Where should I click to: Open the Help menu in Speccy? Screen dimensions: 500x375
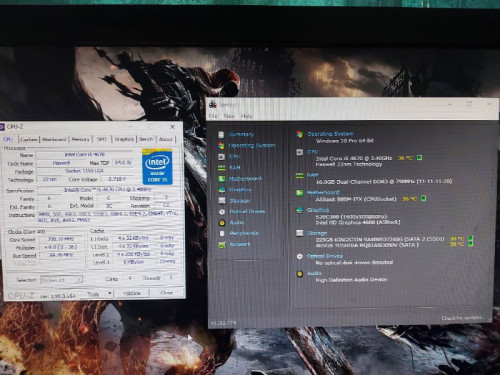(x=247, y=116)
